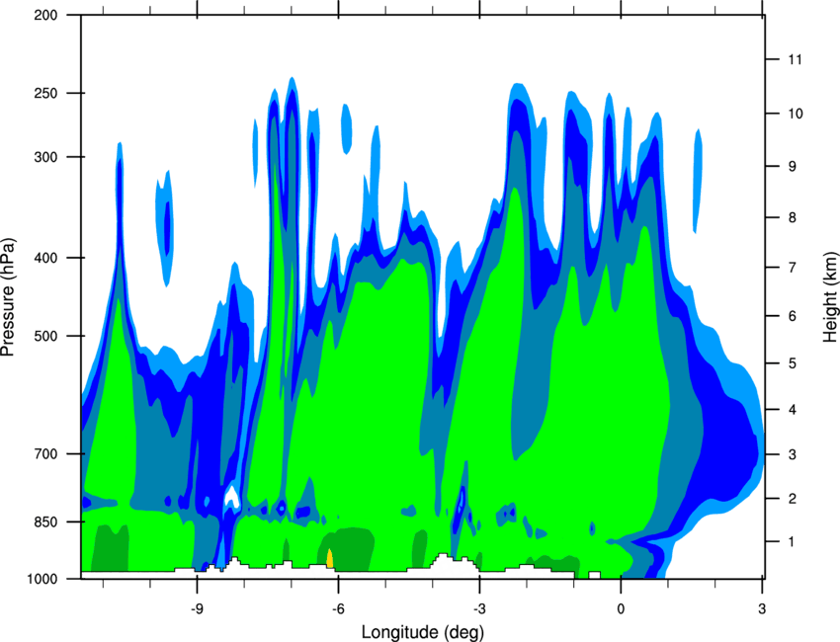The image size is (840, 642).
Task: Pick the 10 km height label
Action: point(795,114)
